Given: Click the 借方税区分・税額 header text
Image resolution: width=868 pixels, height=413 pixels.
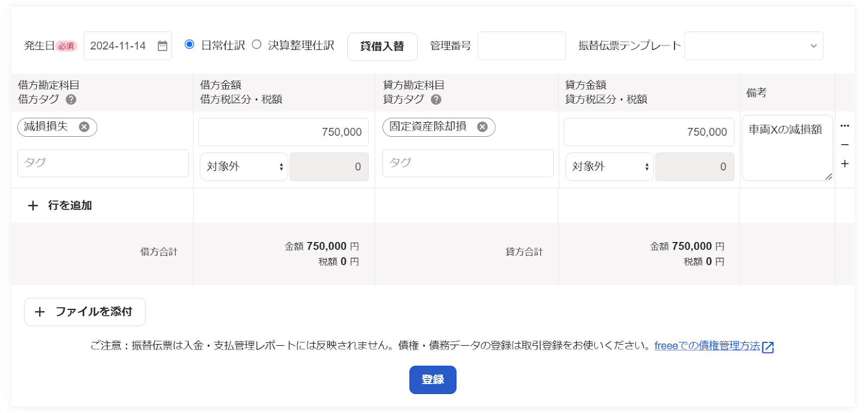Looking at the screenshot, I should 241,99.
